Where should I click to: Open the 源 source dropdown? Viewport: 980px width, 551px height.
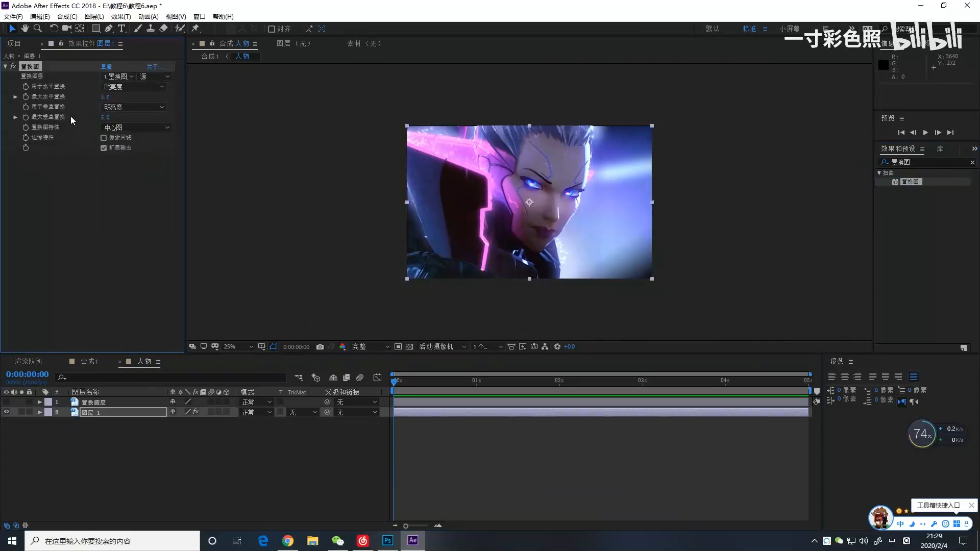tap(155, 77)
